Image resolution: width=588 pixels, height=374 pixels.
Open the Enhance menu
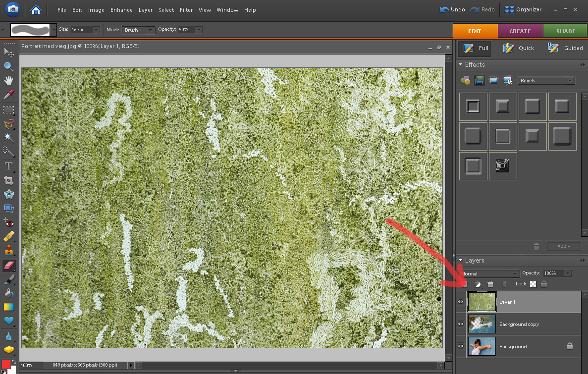[x=121, y=10]
